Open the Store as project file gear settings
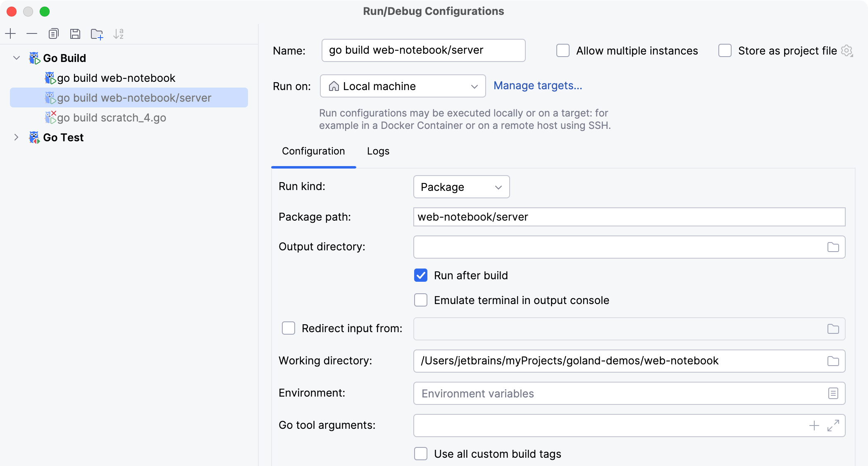 coord(847,51)
